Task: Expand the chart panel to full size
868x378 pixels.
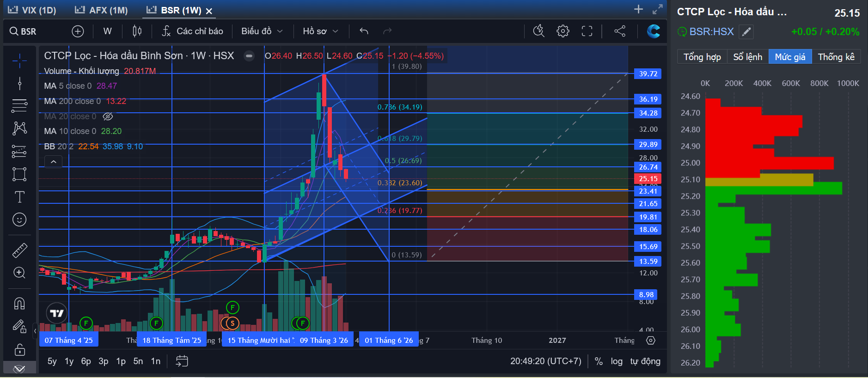Action: tap(658, 9)
